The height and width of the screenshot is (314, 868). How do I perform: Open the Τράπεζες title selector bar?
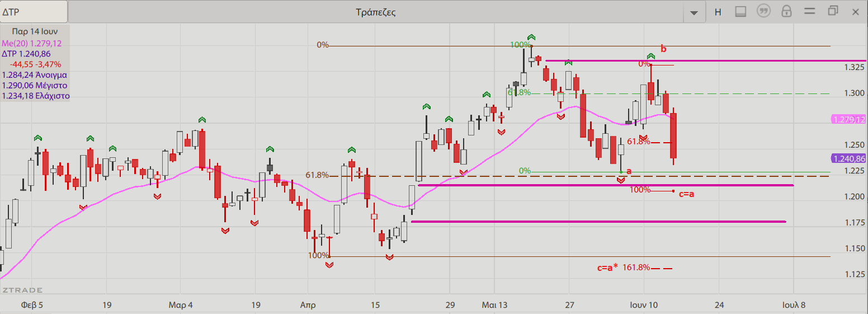(x=375, y=12)
